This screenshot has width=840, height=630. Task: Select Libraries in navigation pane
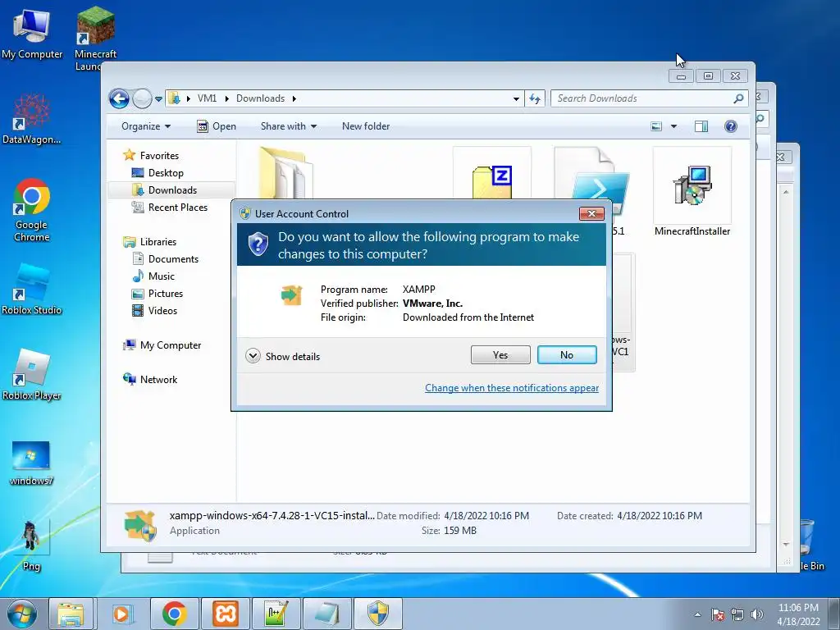point(150,242)
